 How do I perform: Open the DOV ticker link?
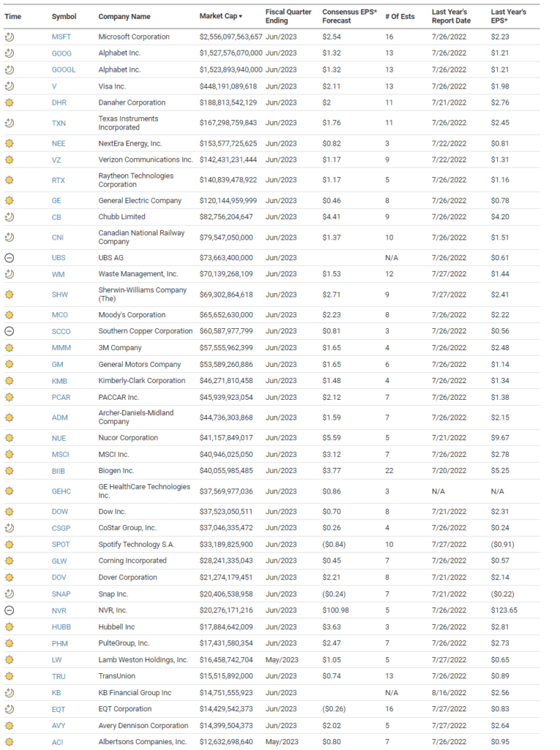59,577
